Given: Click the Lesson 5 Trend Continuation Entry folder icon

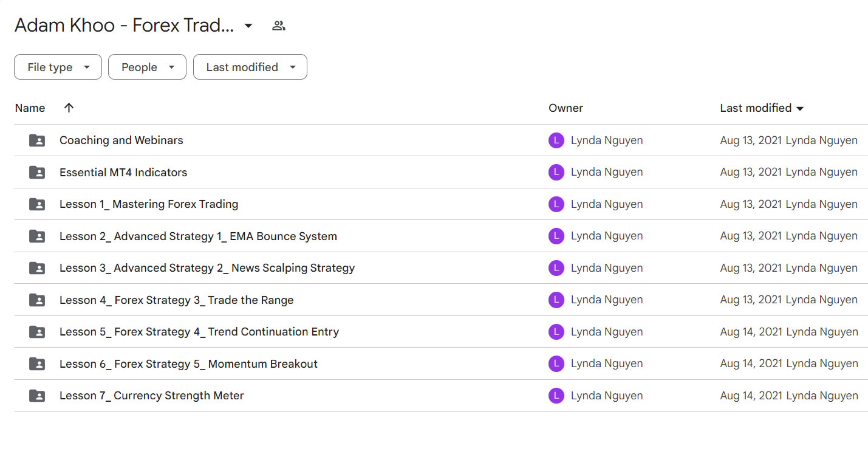Looking at the screenshot, I should [x=37, y=332].
